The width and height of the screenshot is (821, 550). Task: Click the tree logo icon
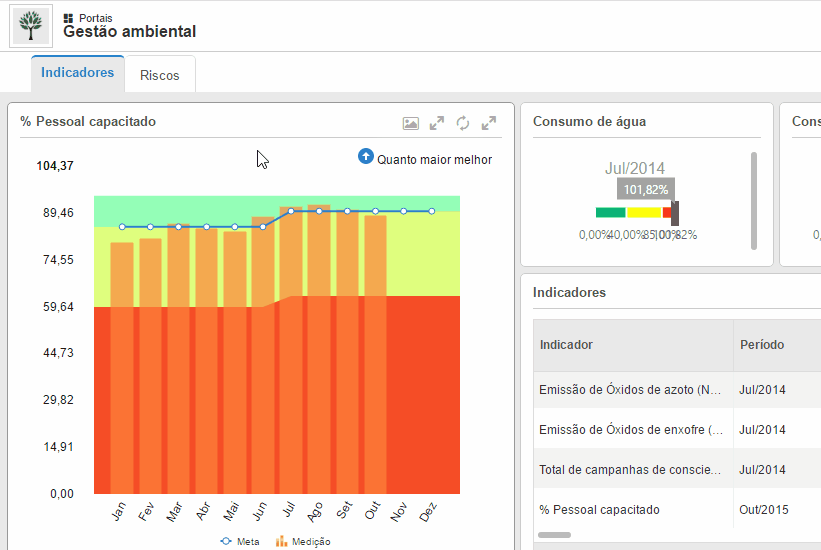(x=30, y=26)
